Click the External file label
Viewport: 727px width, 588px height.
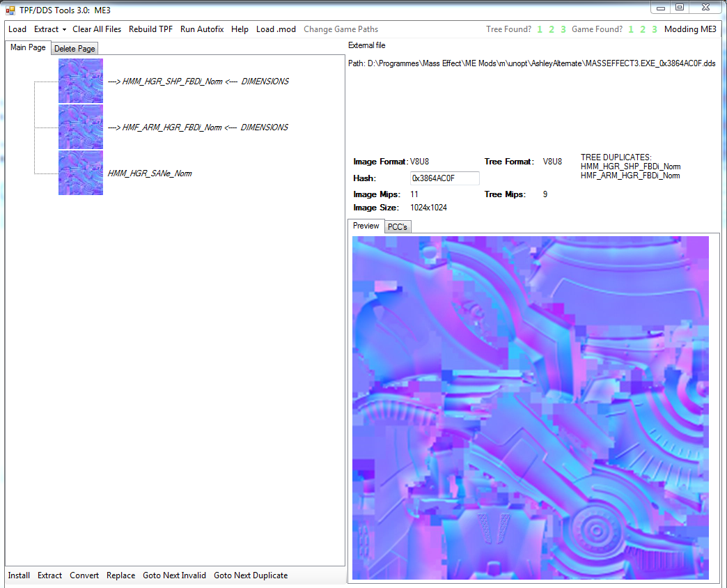[367, 45]
